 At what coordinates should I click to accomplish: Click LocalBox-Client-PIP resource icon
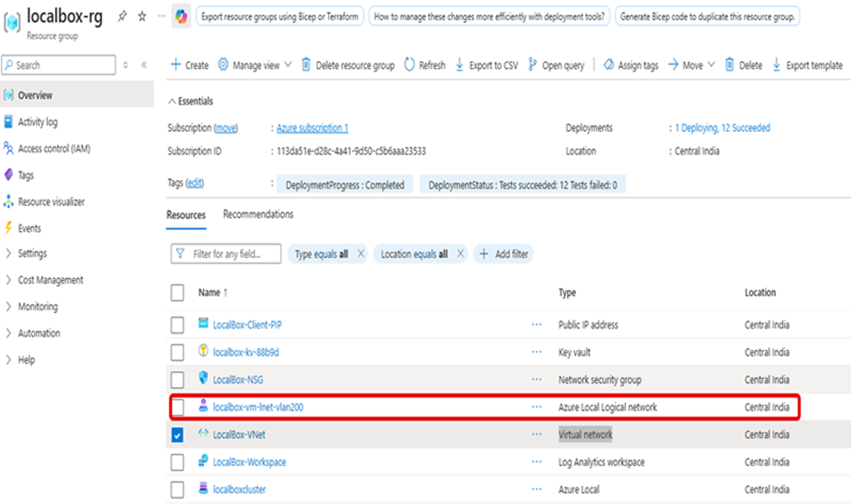click(203, 324)
